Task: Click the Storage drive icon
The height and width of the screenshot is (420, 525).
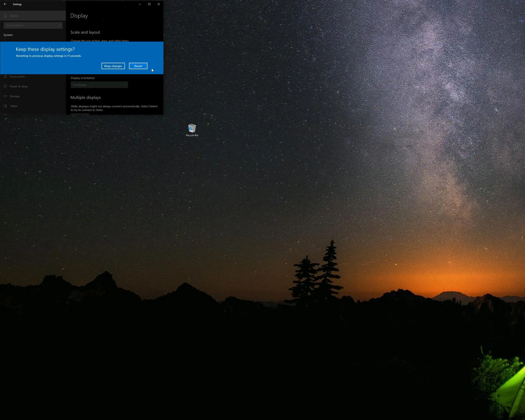Action: tap(5, 96)
